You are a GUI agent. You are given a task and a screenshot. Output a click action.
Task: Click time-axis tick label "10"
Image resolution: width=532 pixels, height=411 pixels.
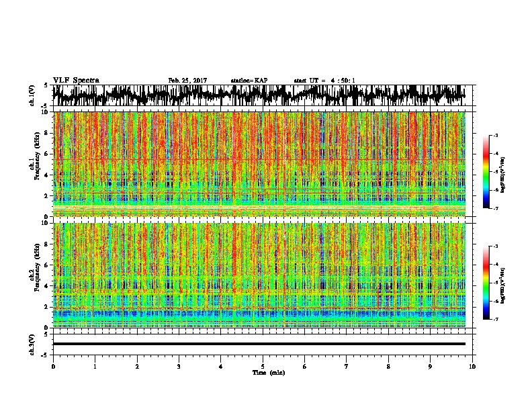[x=472, y=367]
